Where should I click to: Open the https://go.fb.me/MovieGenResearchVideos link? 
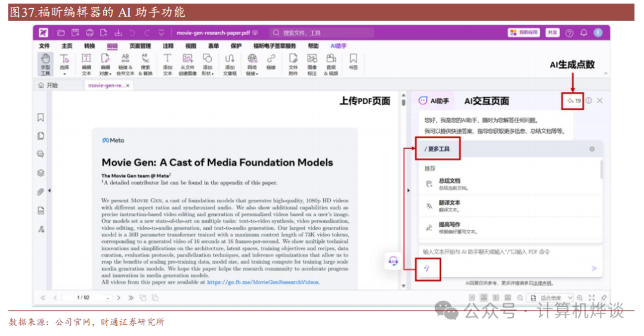pyautogui.click(x=262, y=282)
